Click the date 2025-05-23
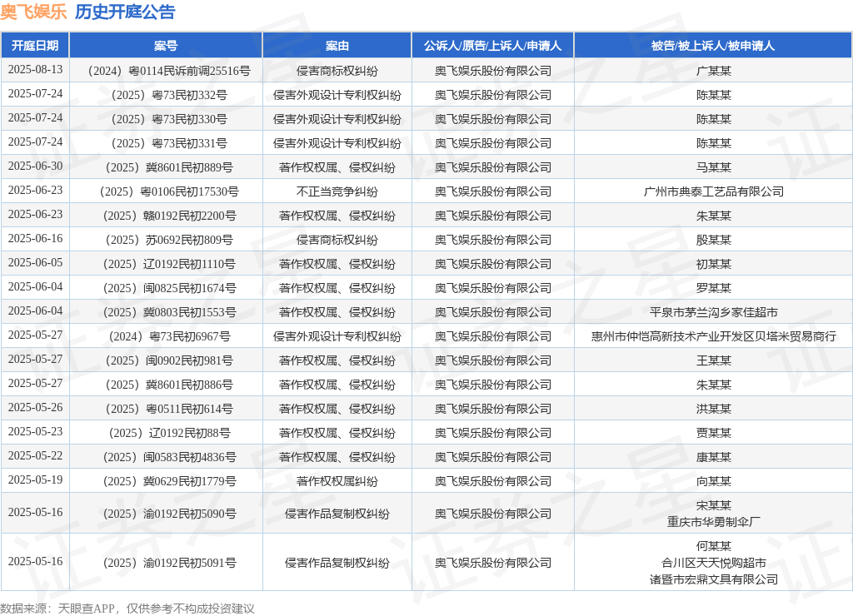 click(35, 432)
